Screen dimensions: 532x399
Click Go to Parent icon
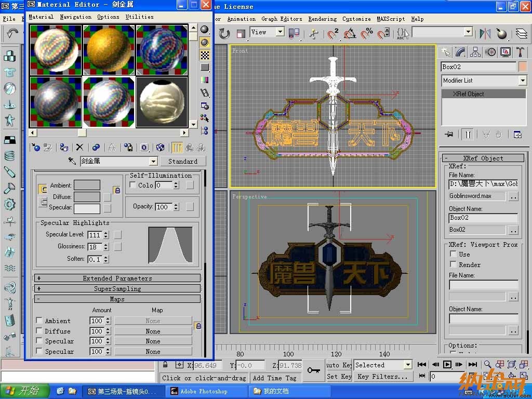coord(189,147)
